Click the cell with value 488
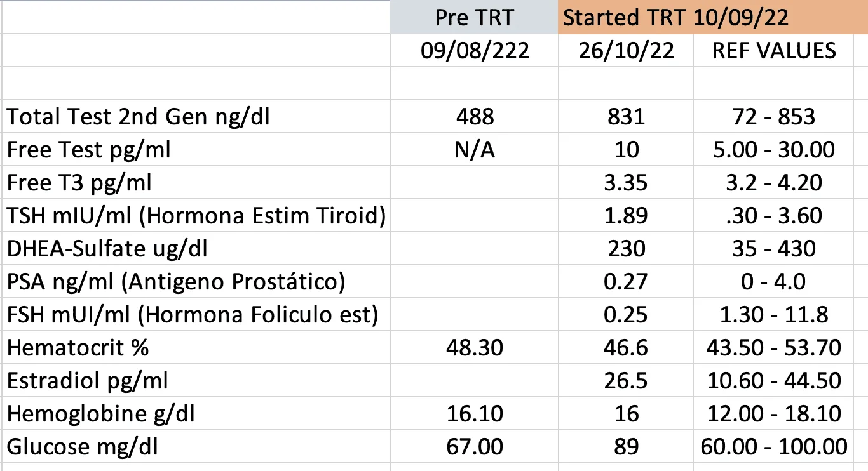The image size is (868, 471). [474, 117]
